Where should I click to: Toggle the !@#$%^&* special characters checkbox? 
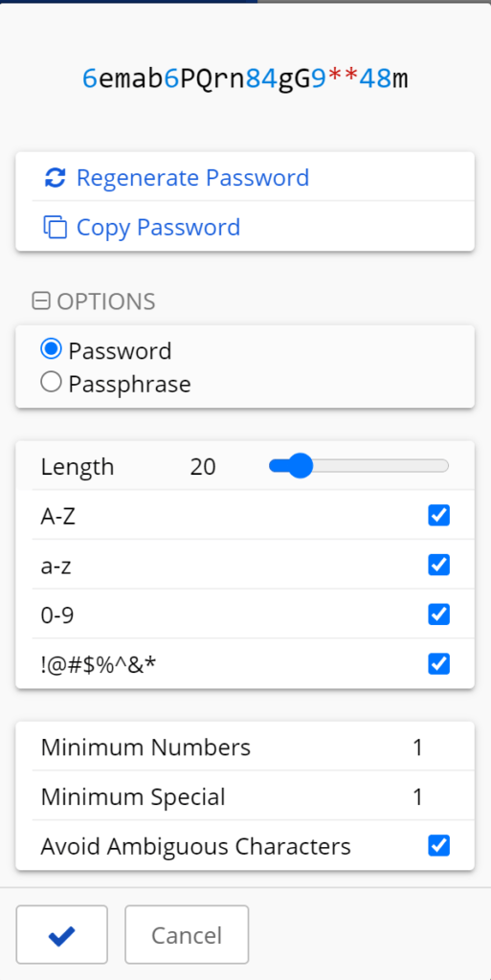point(438,663)
